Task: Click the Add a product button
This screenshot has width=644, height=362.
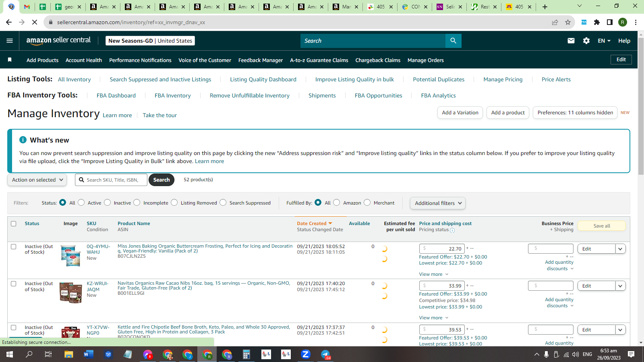Action: pyautogui.click(x=508, y=113)
